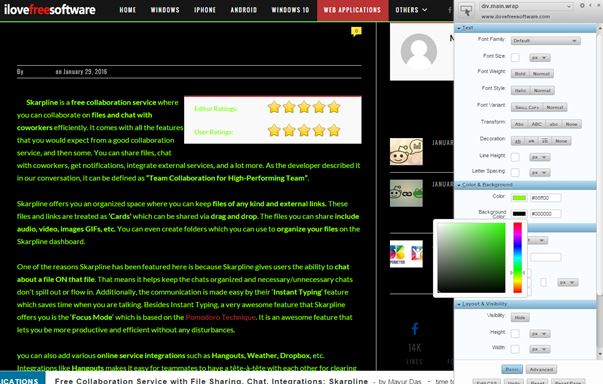
Task: Click the yellow comment bubble icon
Action: (x=356, y=31)
